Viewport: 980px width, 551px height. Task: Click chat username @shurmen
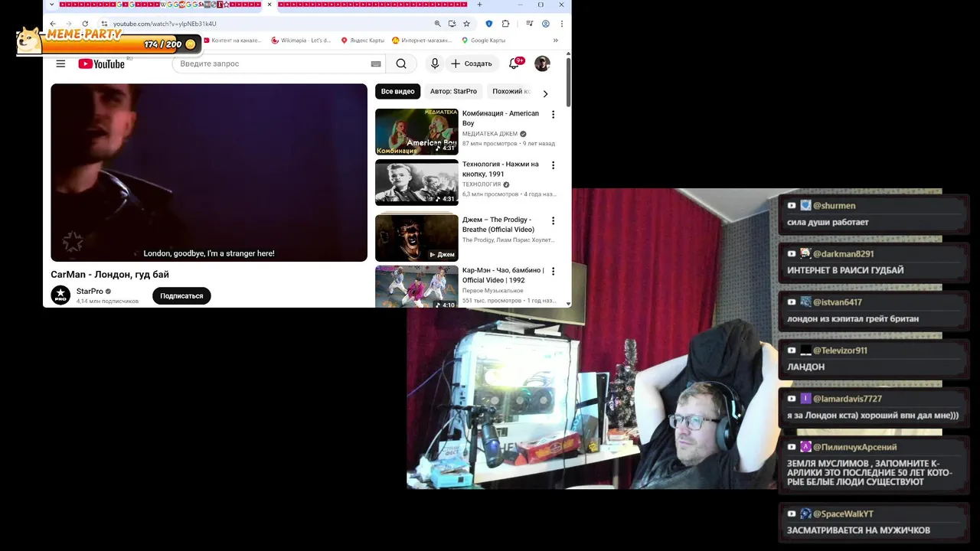(835, 206)
